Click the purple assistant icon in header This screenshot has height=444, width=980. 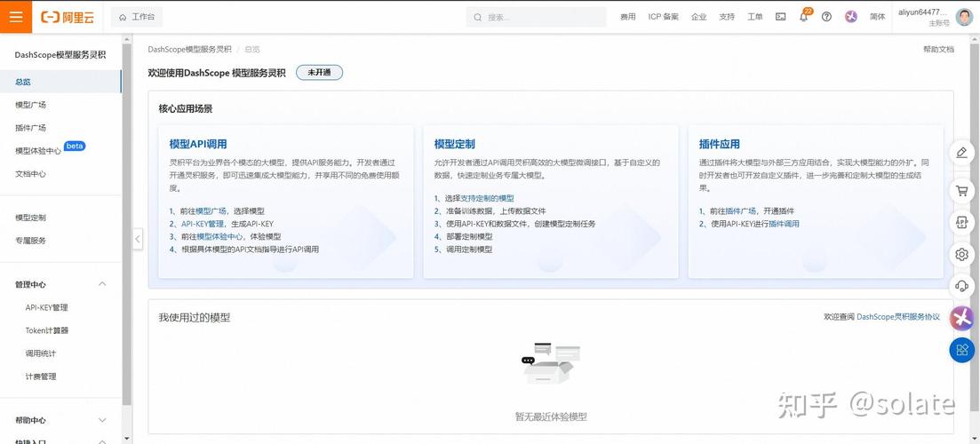850,17
